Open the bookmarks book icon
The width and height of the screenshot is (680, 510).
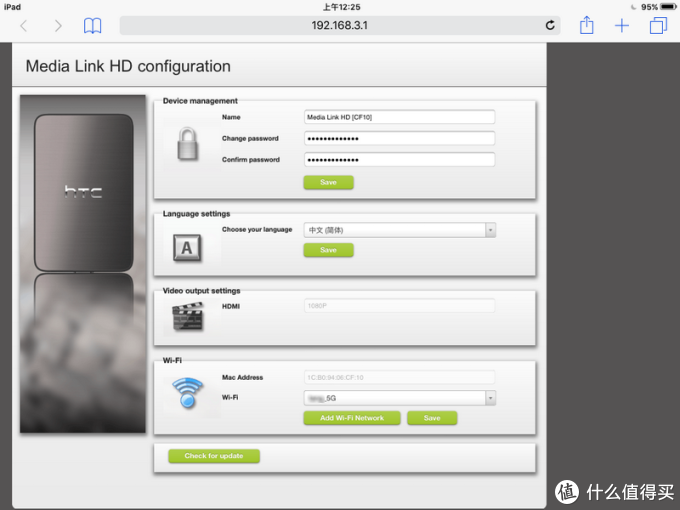tap(92, 26)
